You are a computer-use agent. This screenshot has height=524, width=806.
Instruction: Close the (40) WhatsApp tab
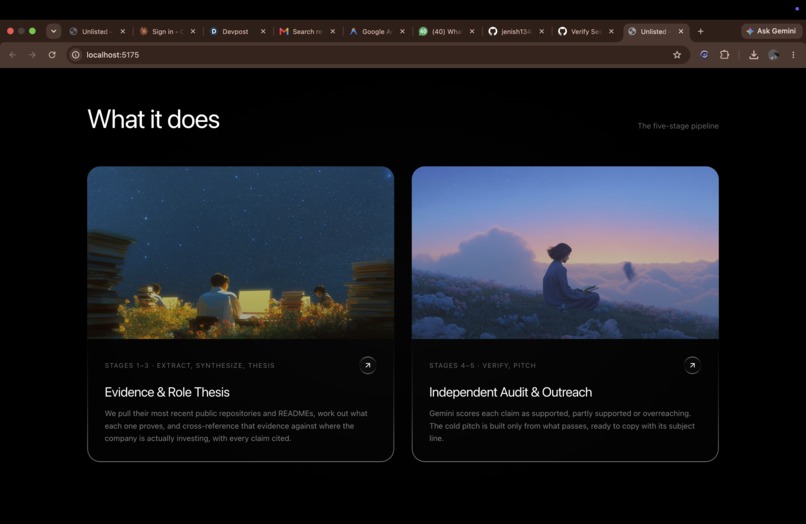tap(472, 31)
